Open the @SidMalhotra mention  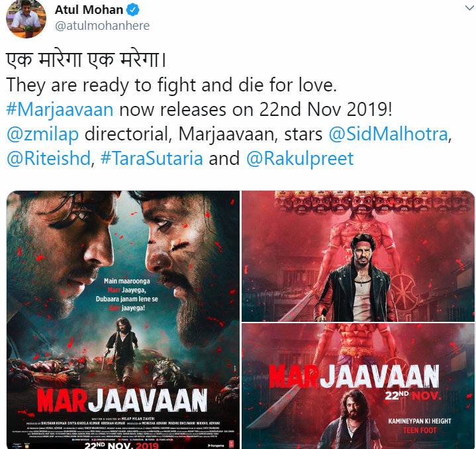click(x=388, y=134)
